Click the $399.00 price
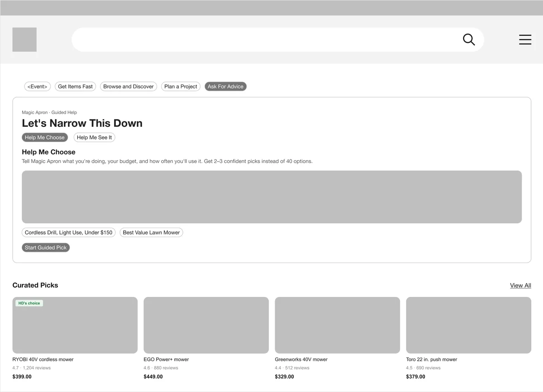The width and height of the screenshot is (543, 392). (22, 377)
